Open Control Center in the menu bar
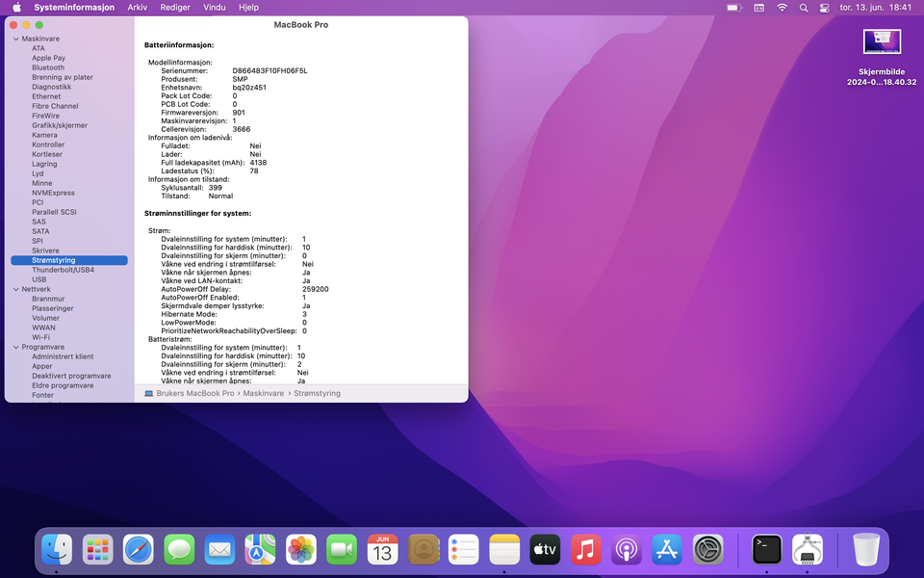The image size is (924, 578). tap(824, 8)
